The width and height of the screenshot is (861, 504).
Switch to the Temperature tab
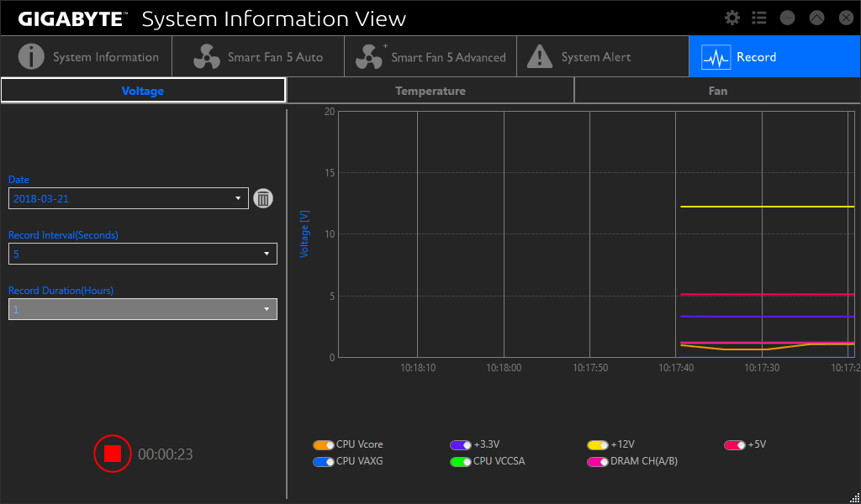(x=430, y=91)
